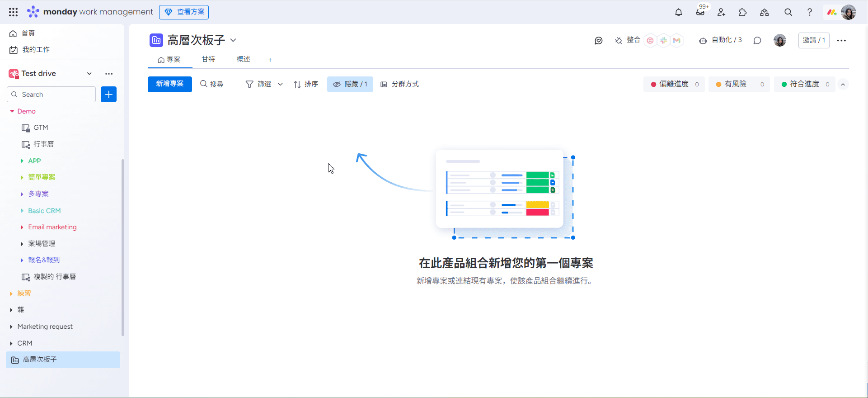Expand the APP folder
868x398 pixels.
(x=22, y=161)
